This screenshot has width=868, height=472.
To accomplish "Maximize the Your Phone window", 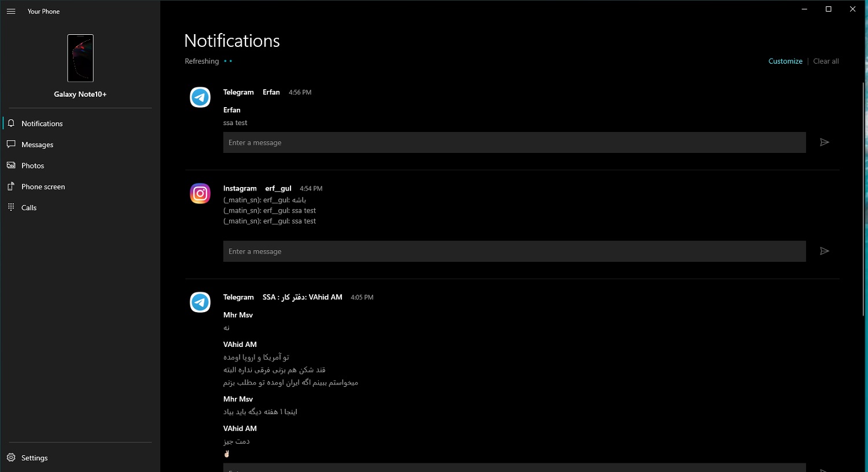I will point(829,9).
